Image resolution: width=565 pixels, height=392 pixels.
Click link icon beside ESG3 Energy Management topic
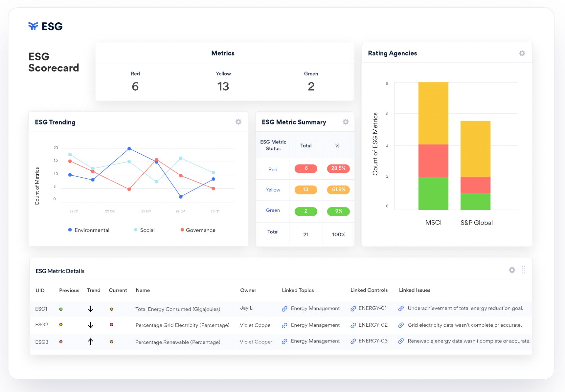(284, 341)
